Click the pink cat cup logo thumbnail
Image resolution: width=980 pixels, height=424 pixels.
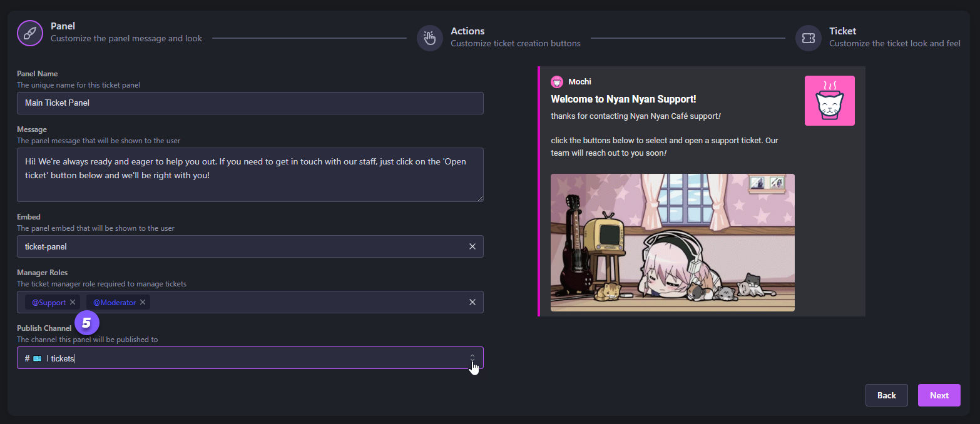829,101
